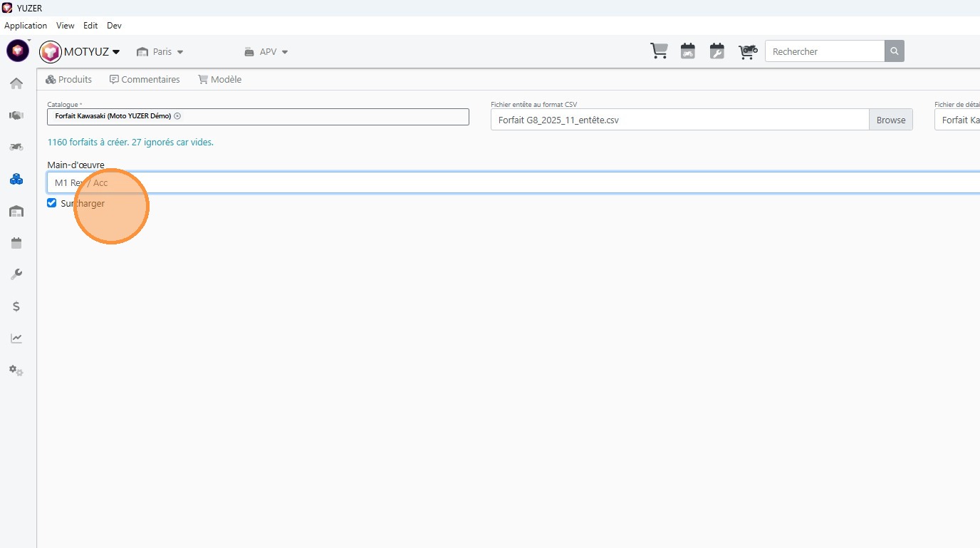Click the magnifier search button

coord(895,51)
